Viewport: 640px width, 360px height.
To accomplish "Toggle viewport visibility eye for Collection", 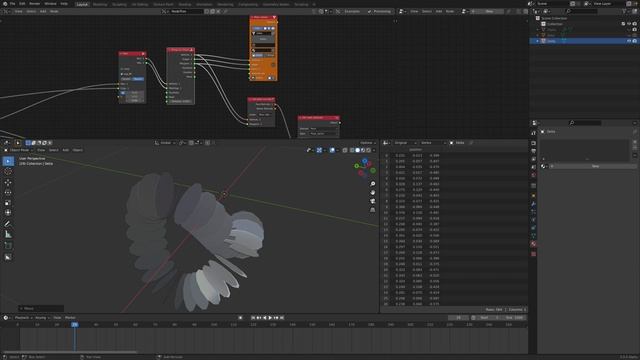I will click(629, 24).
